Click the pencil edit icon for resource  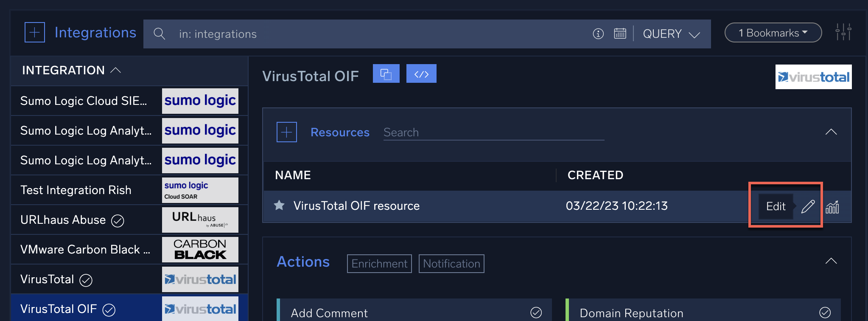(x=808, y=206)
